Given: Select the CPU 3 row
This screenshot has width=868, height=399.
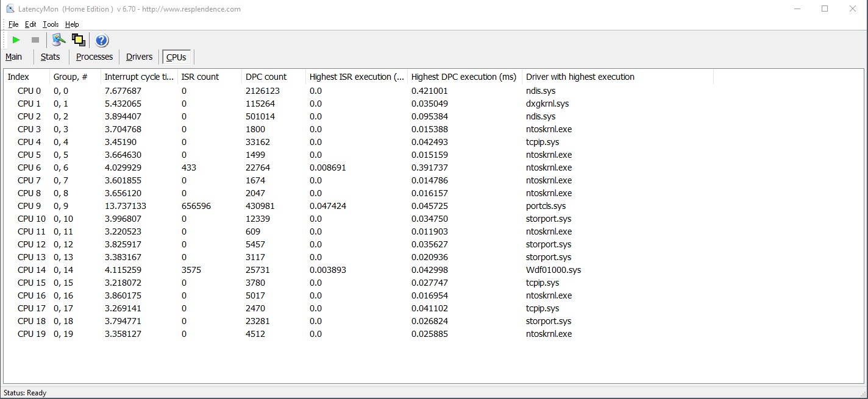Looking at the screenshot, I should coord(358,129).
